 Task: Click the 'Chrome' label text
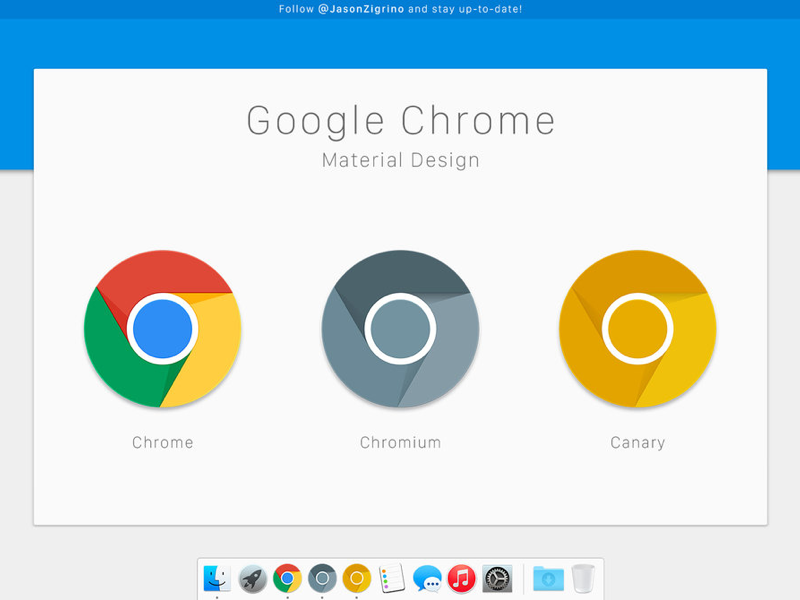tap(163, 442)
